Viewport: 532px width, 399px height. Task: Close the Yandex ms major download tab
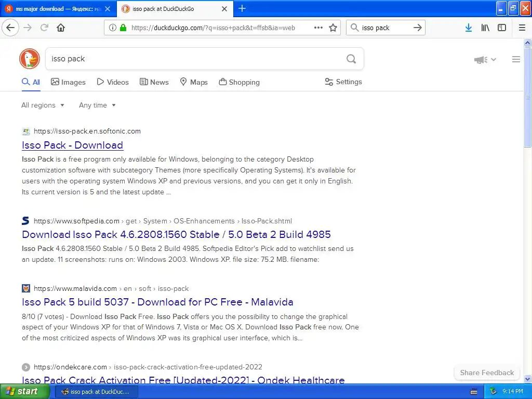(x=108, y=9)
